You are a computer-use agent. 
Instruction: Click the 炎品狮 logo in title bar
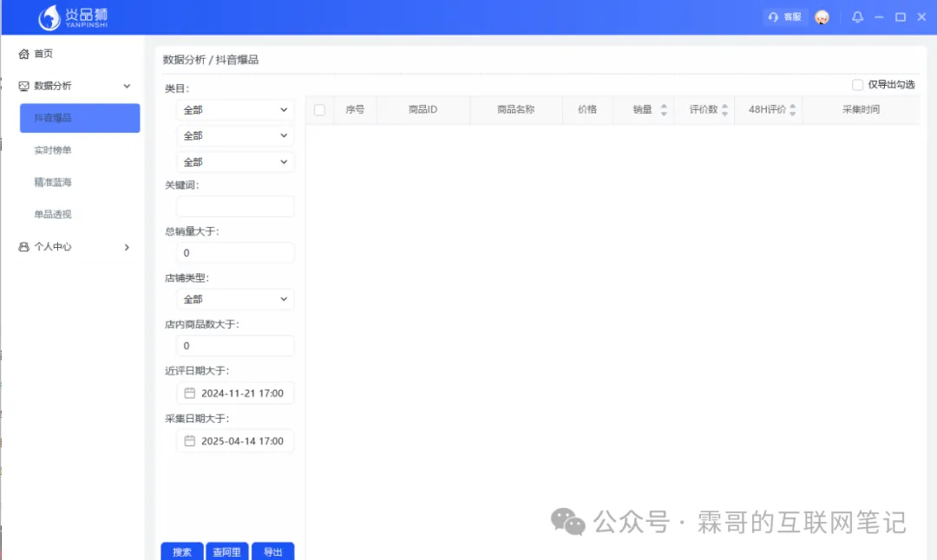[x=74, y=17]
